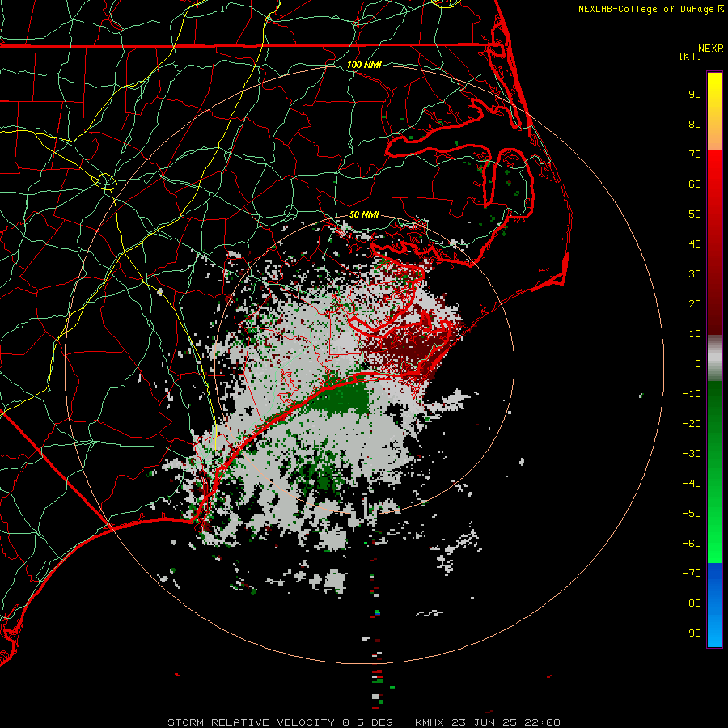The width and height of the screenshot is (728, 728).
Task: Click the -90 value on velocity scale
Action: (692, 633)
